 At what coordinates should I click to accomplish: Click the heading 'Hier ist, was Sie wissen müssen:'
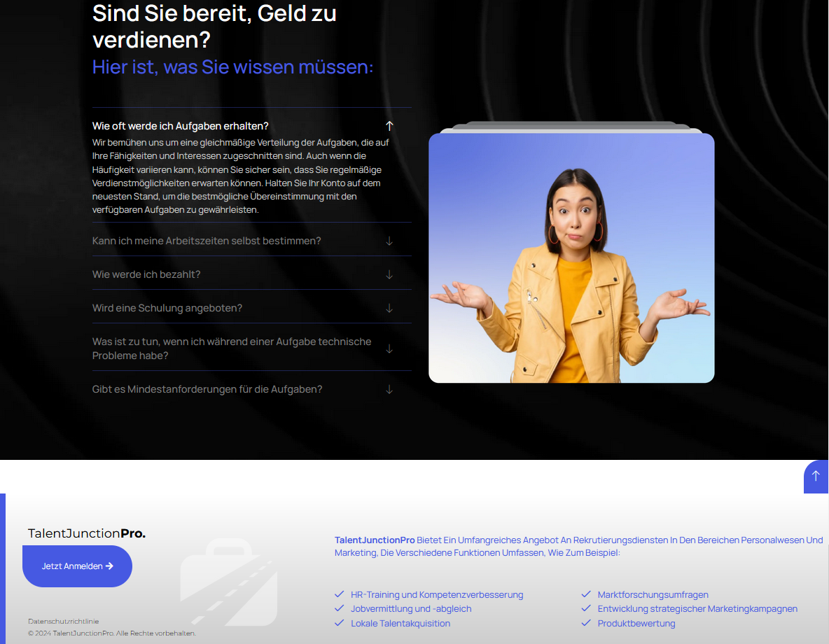(x=232, y=67)
